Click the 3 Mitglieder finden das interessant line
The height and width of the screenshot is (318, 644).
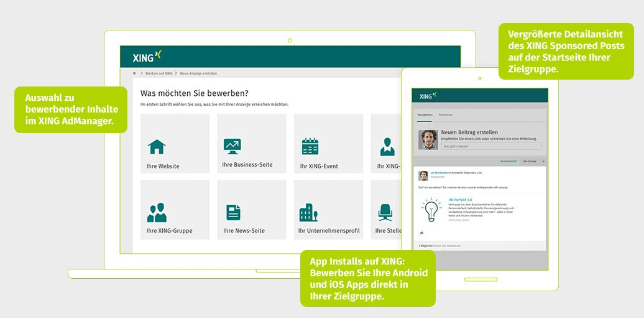coord(439,246)
